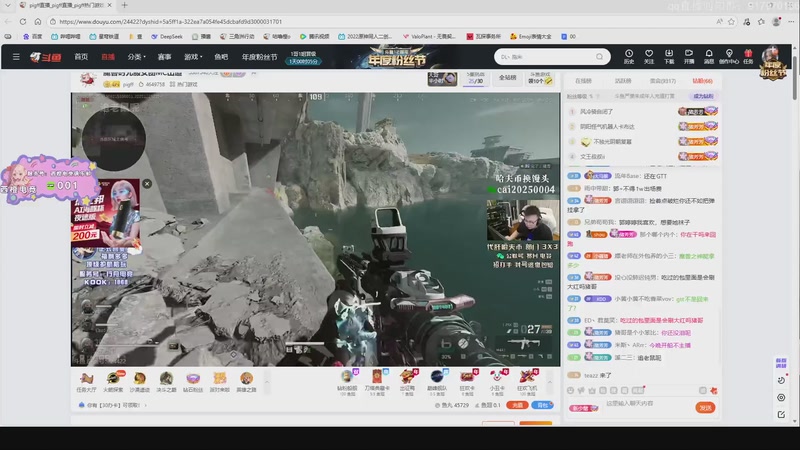Close the AI ad overlay on video

147,184
